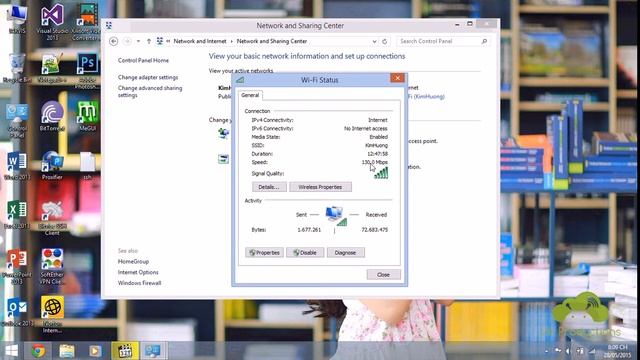
Task: Click the Diagnose button
Action: [x=345, y=253]
